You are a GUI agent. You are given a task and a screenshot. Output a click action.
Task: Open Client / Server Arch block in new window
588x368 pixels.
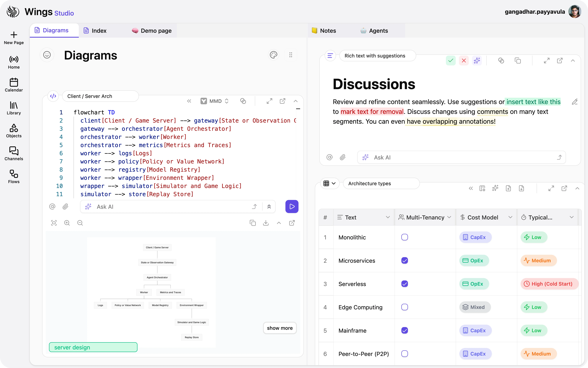283,101
